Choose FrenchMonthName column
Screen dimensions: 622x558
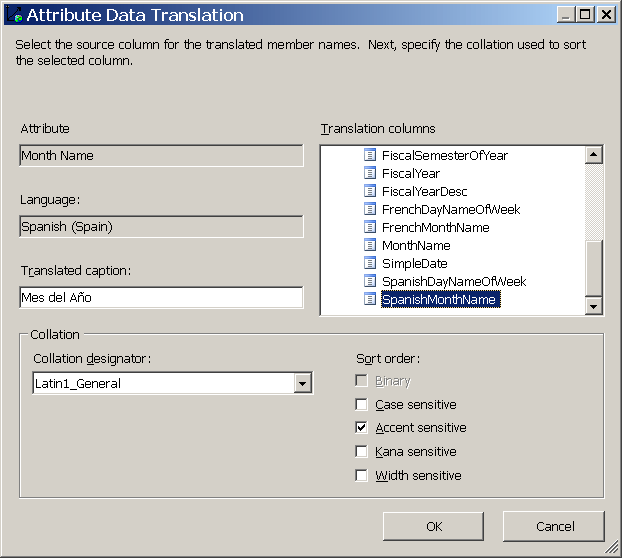(436, 227)
